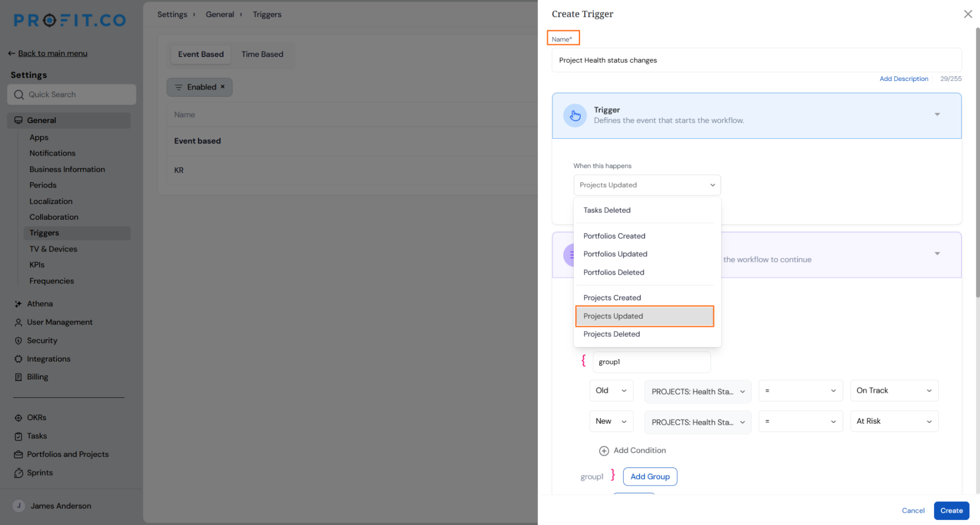Open the At Risk status dropdown

tap(894, 421)
